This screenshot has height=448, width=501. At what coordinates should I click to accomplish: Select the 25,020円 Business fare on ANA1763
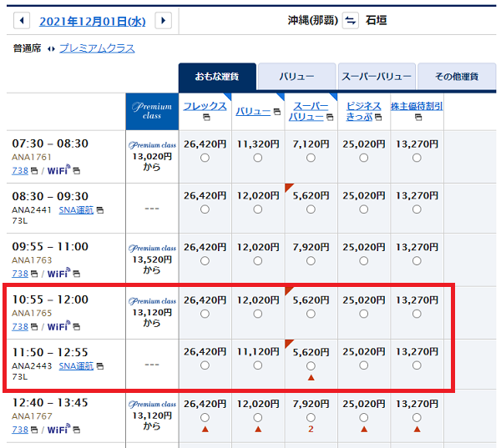pyautogui.click(x=363, y=261)
